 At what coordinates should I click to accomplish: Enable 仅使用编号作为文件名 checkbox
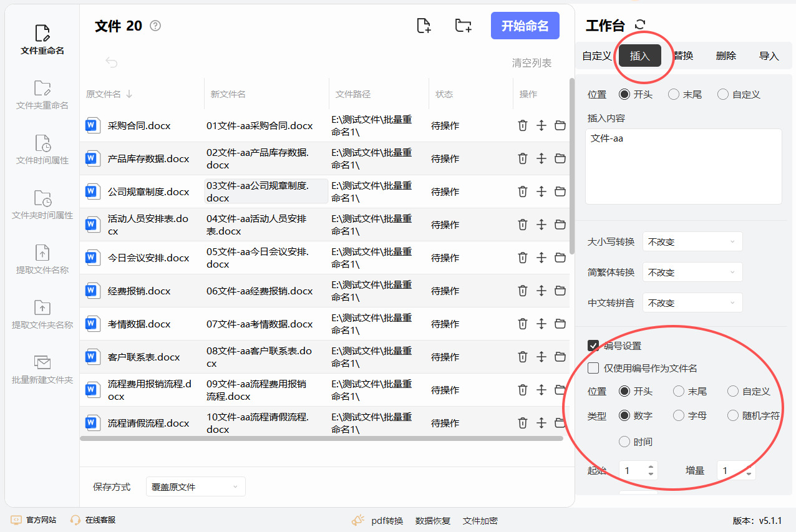(x=594, y=368)
